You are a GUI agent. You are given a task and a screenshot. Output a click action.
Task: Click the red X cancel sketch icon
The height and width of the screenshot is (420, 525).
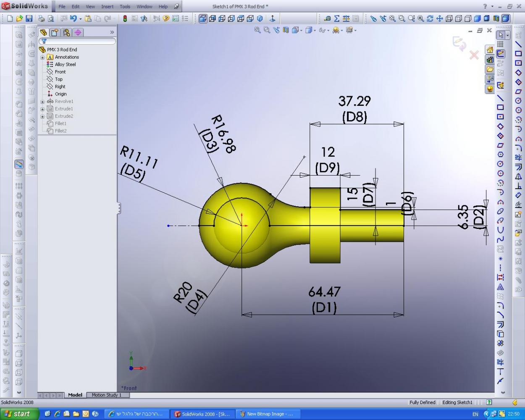click(474, 55)
